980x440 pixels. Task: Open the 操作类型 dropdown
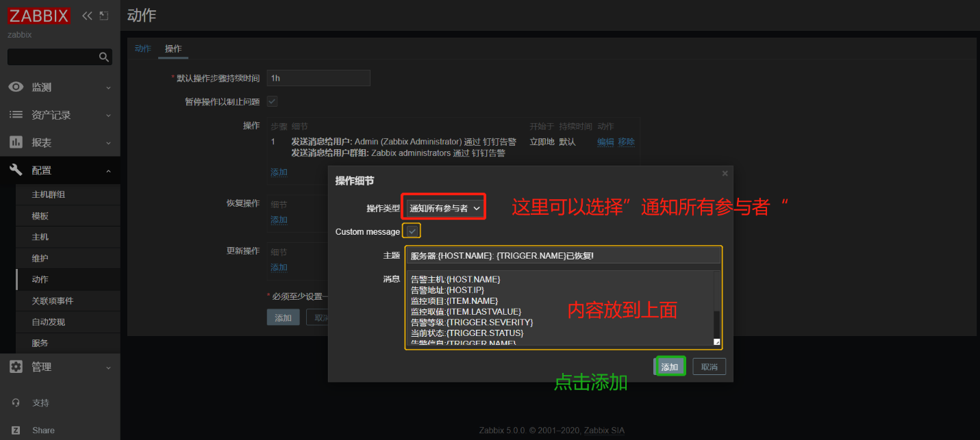point(444,208)
